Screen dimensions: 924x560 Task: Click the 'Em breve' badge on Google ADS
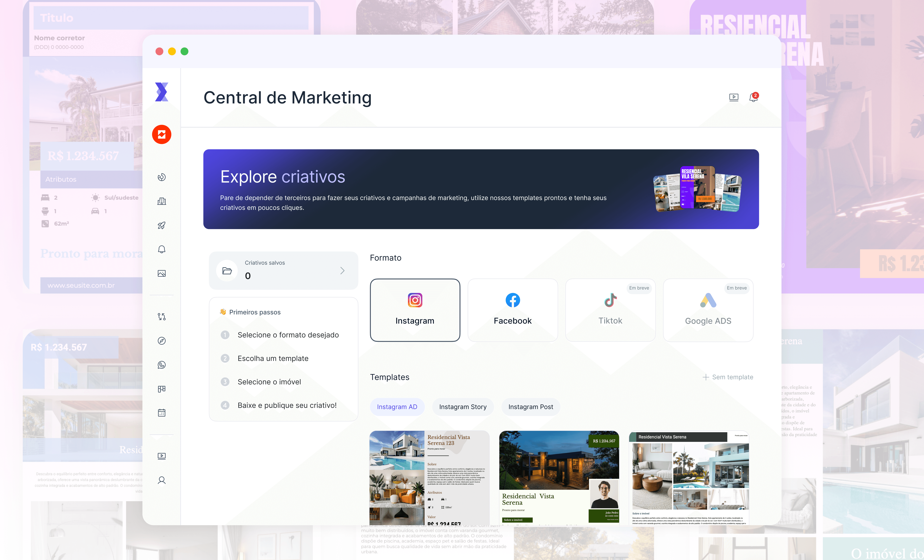[x=737, y=288]
